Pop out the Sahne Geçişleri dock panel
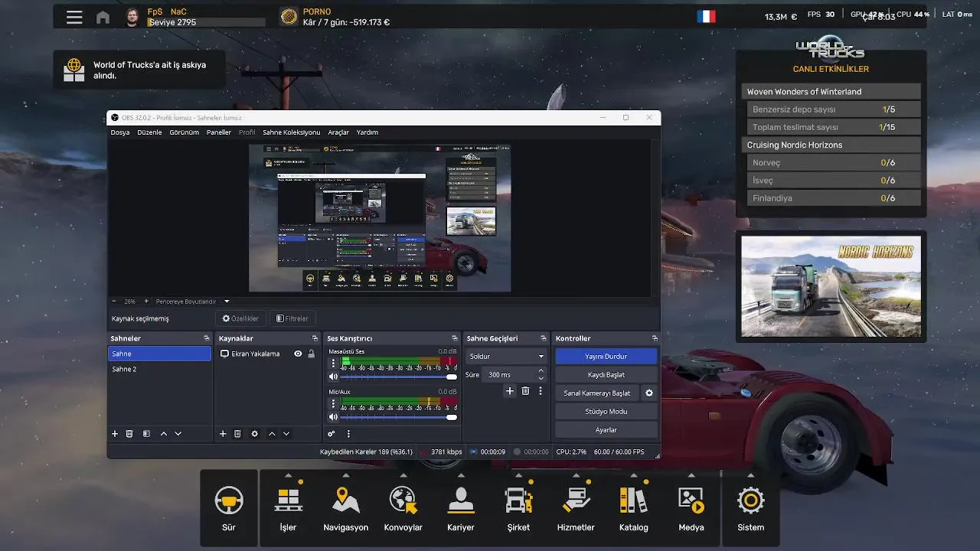This screenshot has width=980, height=551. (x=543, y=338)
